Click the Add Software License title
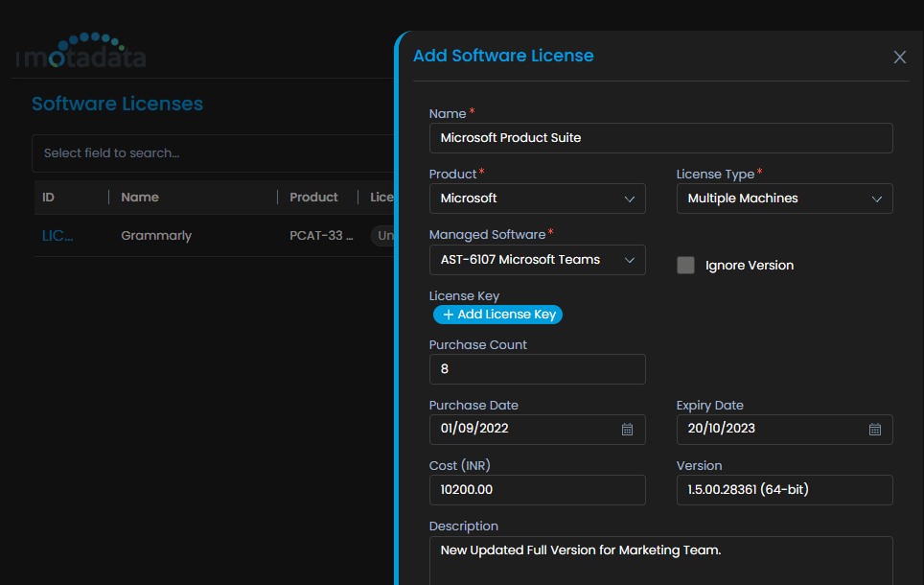The height and width of the screenshot is (585, 924). [503, 56]
